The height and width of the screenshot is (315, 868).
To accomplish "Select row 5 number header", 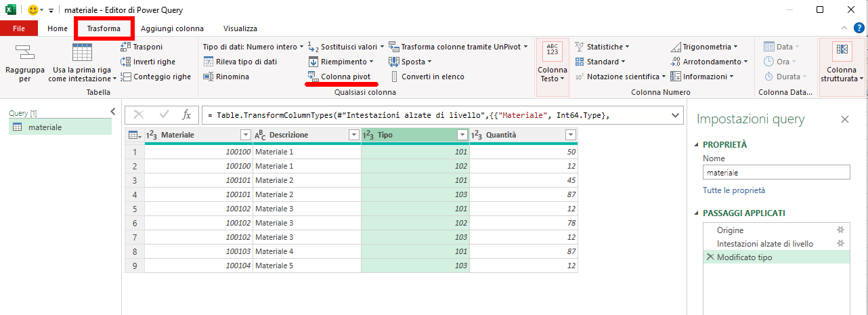I will (x=134, y=209).
